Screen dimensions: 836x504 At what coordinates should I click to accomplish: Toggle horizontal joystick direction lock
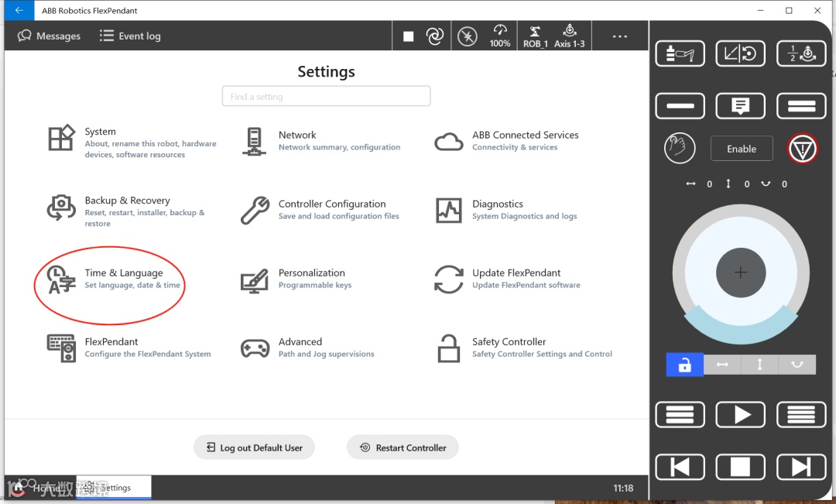point(722,365)
